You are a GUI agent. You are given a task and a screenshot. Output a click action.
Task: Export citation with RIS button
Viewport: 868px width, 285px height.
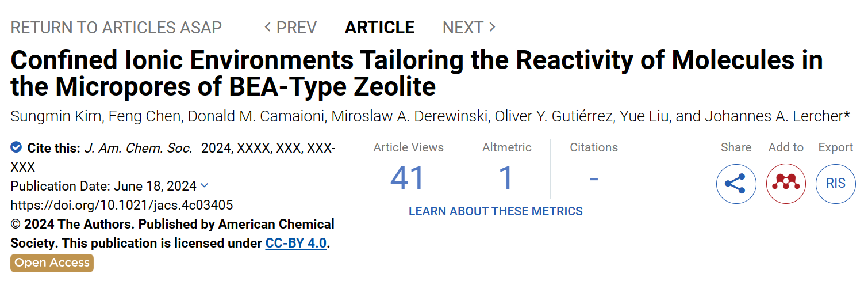[836, 184]
